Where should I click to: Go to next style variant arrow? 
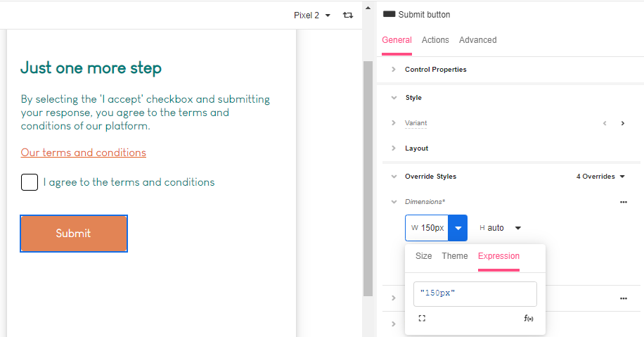[x=623, y=123]
